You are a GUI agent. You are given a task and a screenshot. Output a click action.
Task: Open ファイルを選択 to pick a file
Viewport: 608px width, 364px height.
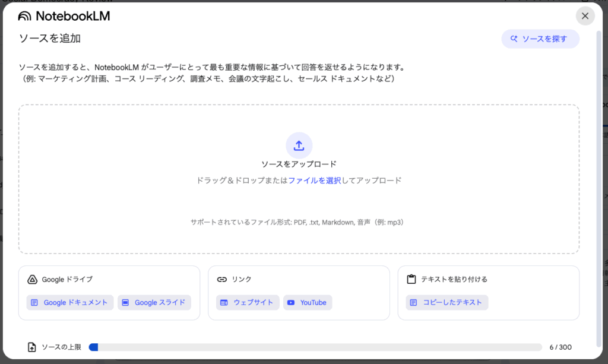(315, 181)
